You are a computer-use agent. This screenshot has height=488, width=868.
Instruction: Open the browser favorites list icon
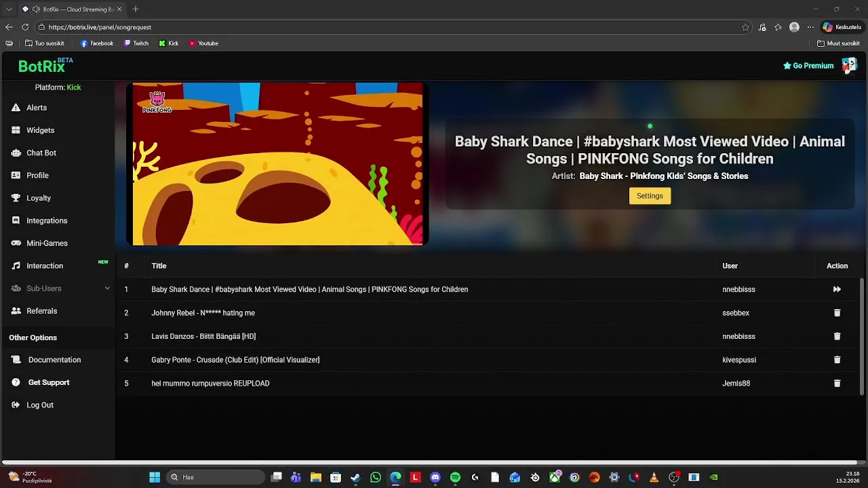[778, 27]
